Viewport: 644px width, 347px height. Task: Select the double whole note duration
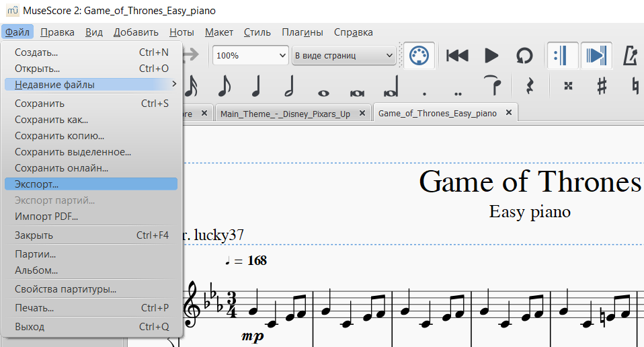pos(357,93)
